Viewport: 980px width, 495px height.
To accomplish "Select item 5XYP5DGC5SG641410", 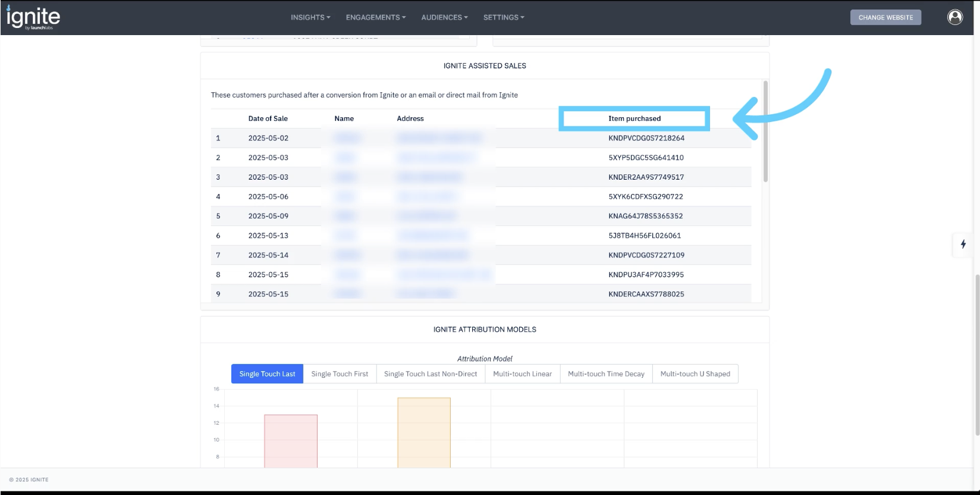I will tap(646, 158).
